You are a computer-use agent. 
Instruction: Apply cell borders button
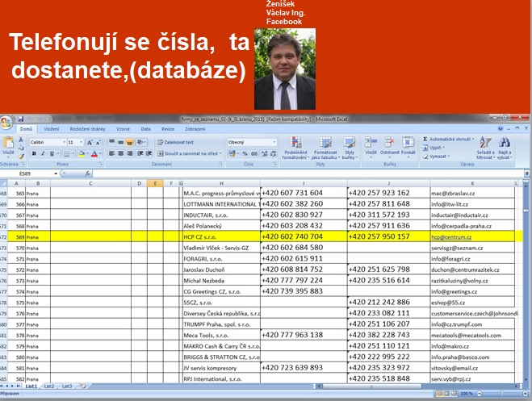[67, 154]
